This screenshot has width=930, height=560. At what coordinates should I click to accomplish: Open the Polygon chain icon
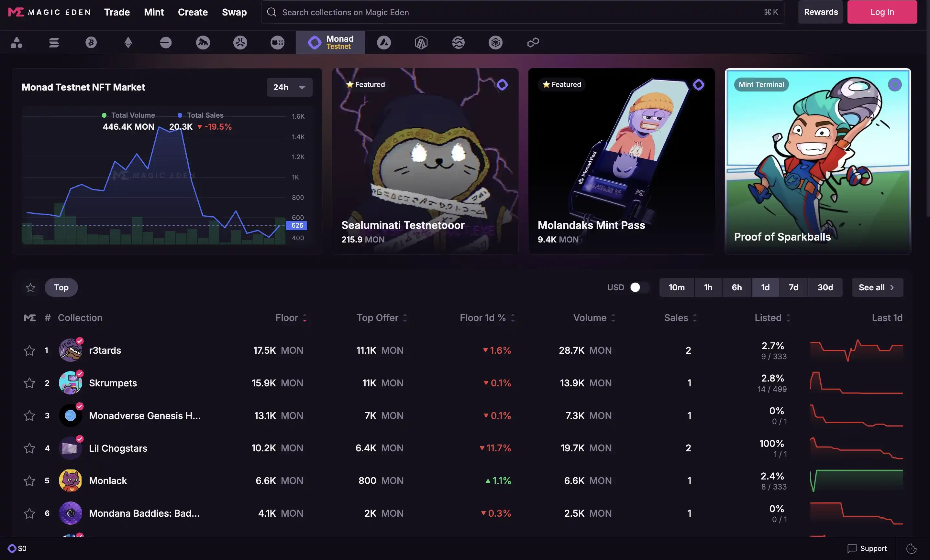pyautogui.click(x=533, y=42)
